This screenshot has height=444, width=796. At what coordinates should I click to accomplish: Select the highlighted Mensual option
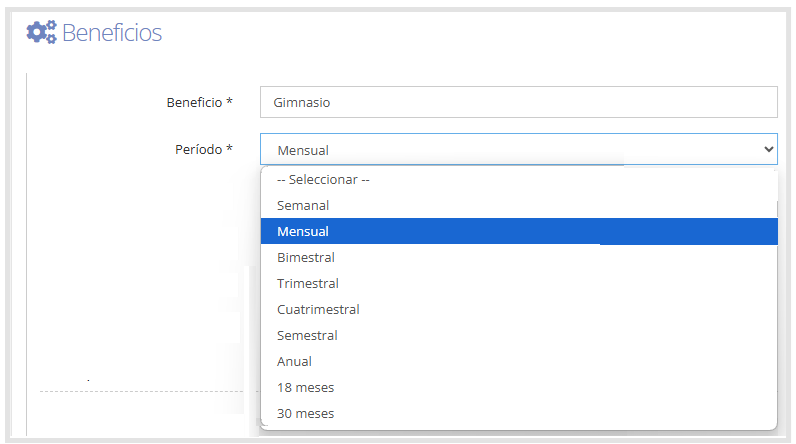coord(519,231)
